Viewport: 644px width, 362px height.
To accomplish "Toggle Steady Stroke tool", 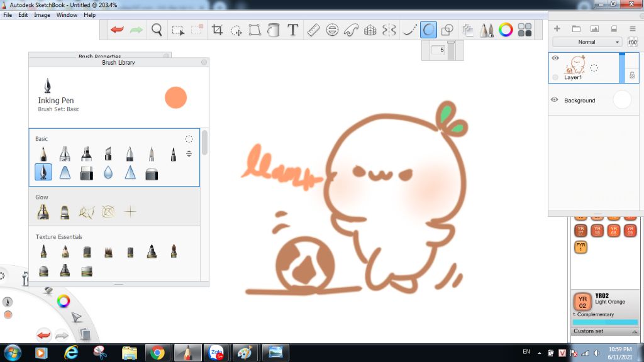I will coord(409,30).
